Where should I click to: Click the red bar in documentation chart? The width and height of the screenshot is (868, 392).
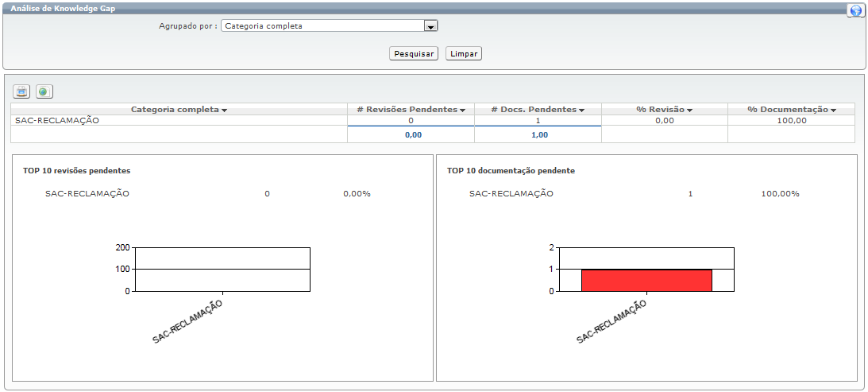click(x=646, y=280)
